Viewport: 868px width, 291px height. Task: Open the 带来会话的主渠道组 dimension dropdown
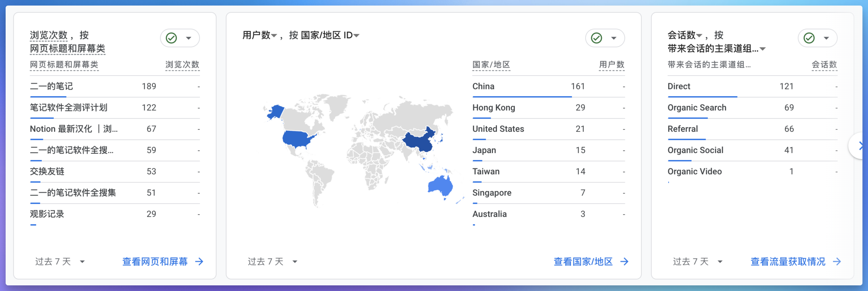[717, 49]
